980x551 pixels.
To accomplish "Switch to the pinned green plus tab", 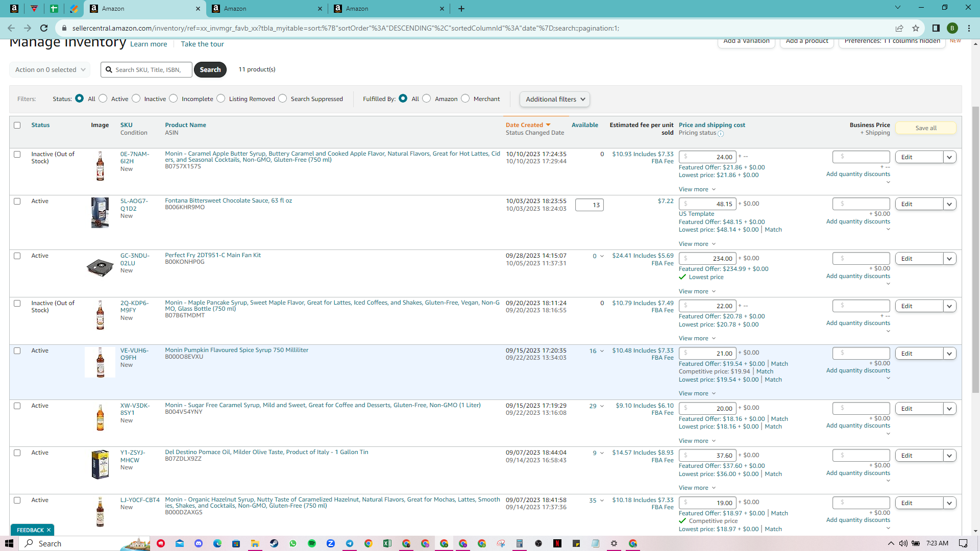I will click(54, 9).
